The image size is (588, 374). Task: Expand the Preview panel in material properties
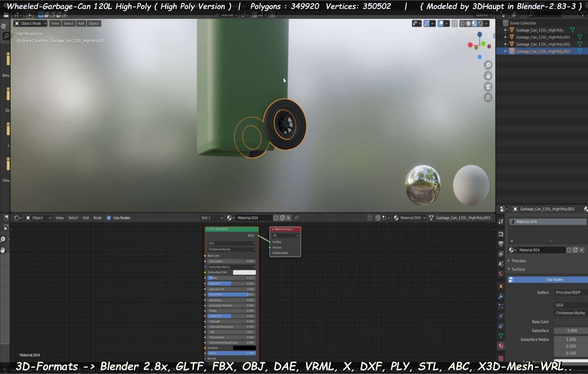click(x=518, y=261)
